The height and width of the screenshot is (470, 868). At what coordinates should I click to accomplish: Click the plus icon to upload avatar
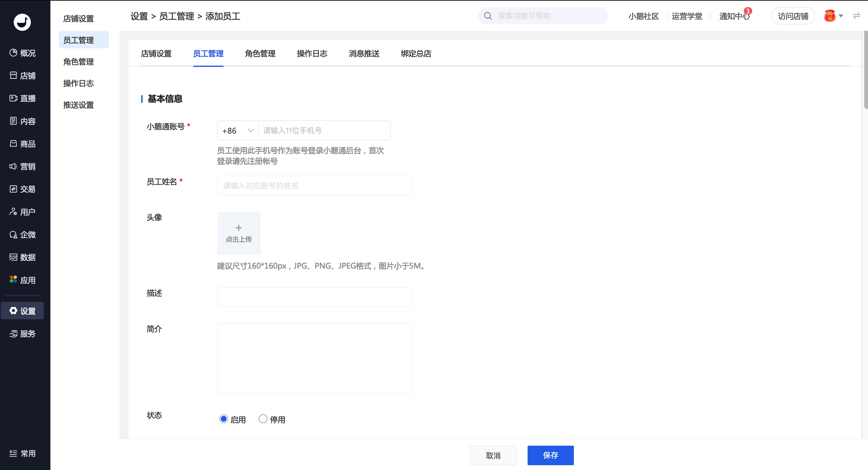(x=239, y=228)
